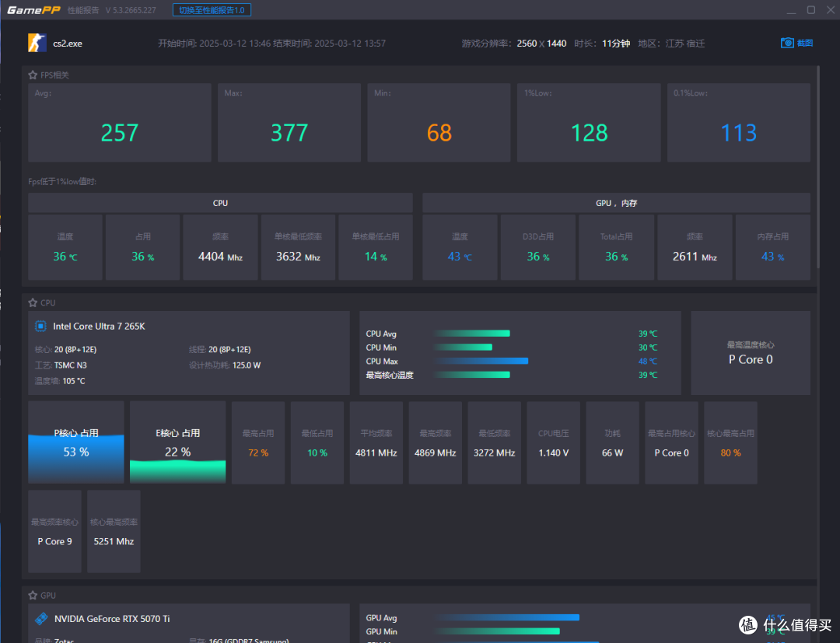
Task: Click the P核心 占用 53 % tile
Action: pos(76,442)
